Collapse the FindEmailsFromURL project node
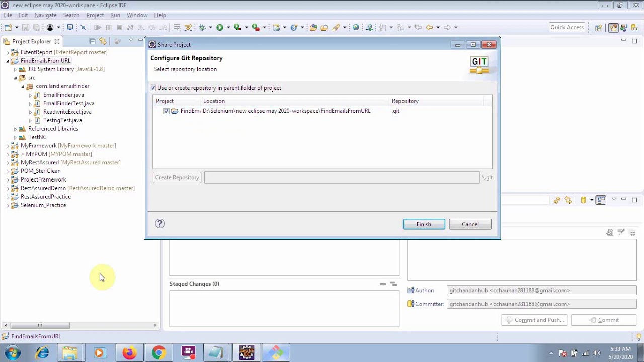 click(8, 61)
